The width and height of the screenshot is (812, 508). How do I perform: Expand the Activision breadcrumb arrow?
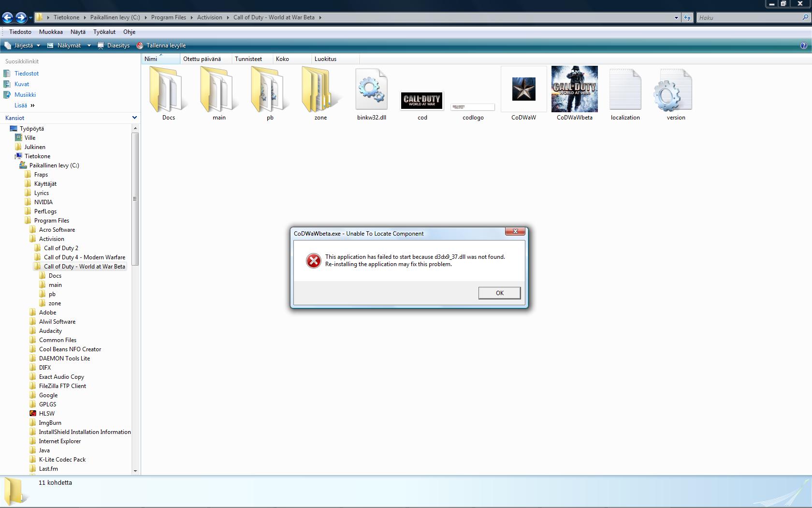coord(228,17)
